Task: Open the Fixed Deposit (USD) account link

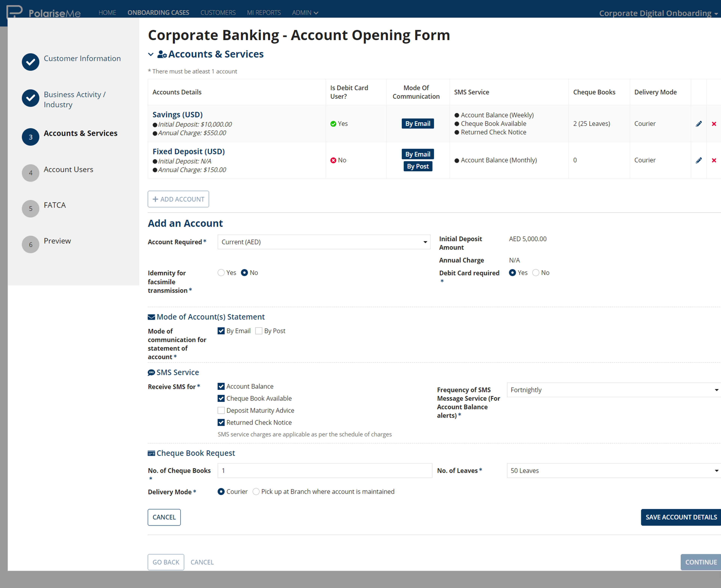Action: [x=189, y=151]
